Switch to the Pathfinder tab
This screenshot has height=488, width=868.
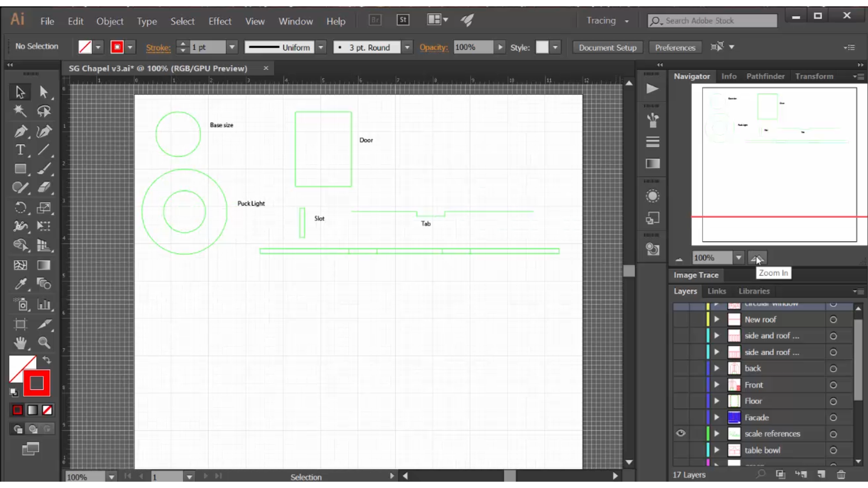pos(765,76)
